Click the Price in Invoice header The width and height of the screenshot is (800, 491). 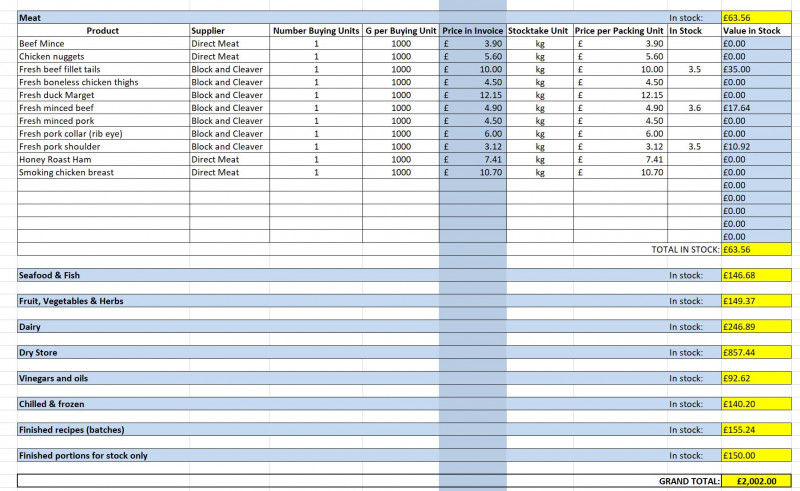tap(472, 31)
